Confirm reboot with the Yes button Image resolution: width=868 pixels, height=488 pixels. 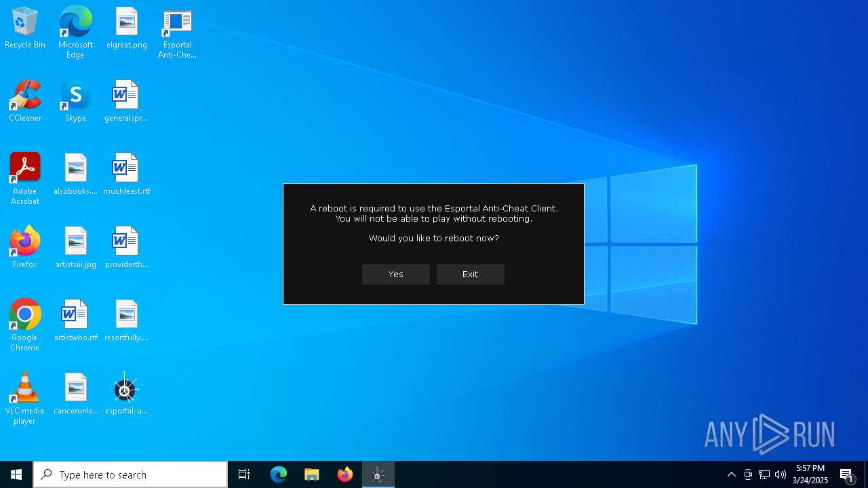pos(396,274)
